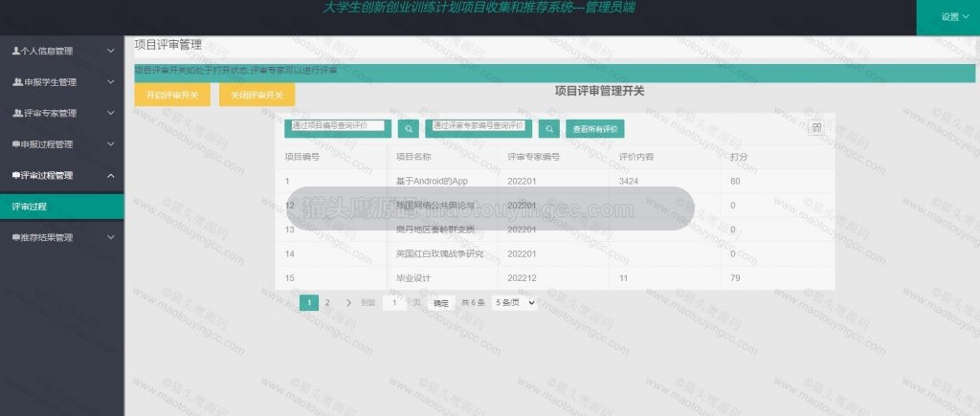This screenshot has width=980, height=416.
Task: Click expert number 202212 cell
Action: [x=554, y=278]
